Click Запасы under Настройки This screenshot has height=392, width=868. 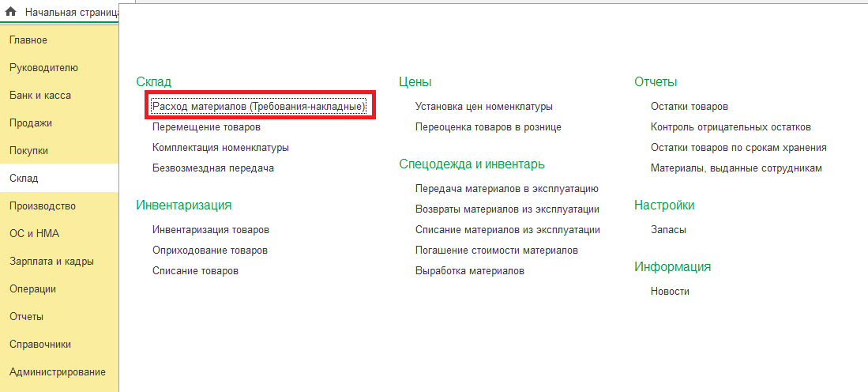point(668,230)
